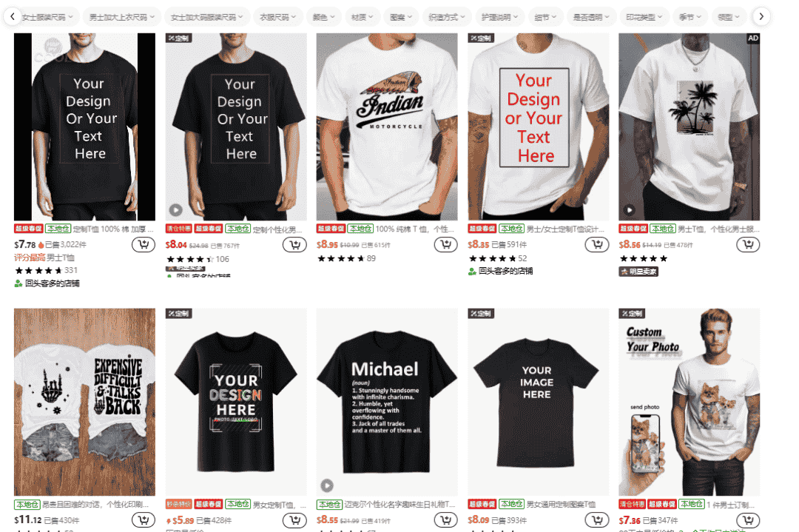Show next filter options with right arrow
Viewport: 799px width, 532px height.
coord(761,17)
